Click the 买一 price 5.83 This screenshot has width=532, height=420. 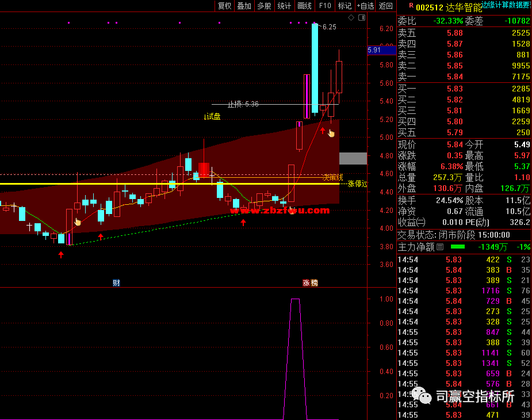click(454, 89)
